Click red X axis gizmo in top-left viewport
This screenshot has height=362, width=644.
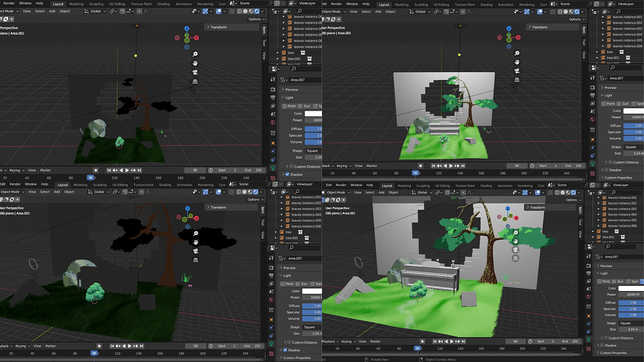click(196, 37)
